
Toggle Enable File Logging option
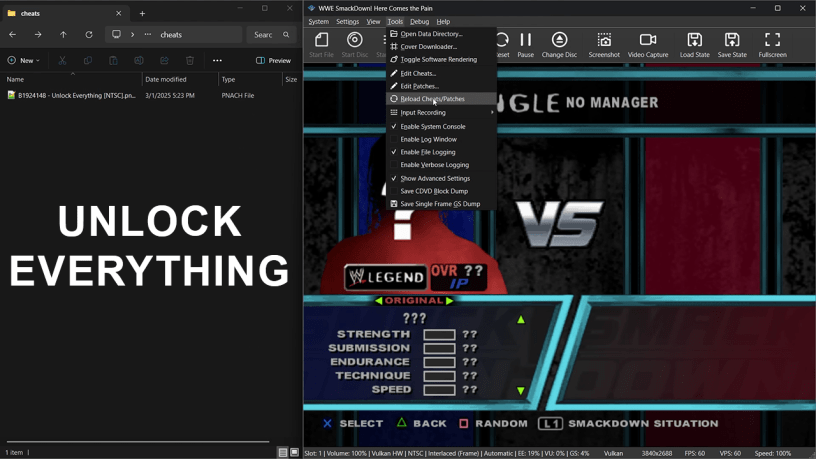427,152
